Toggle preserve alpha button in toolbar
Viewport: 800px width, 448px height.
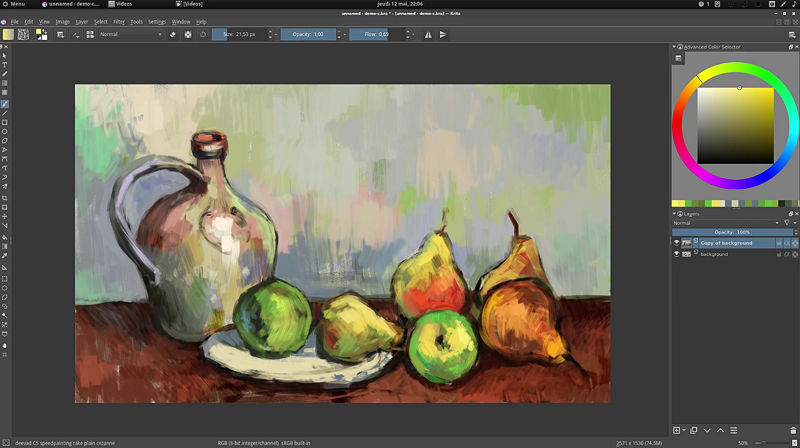[187, 34]
